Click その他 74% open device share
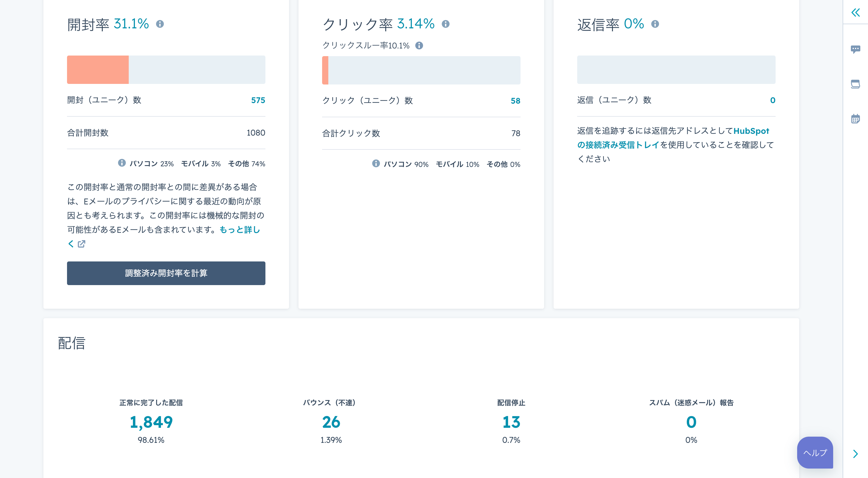Image resolution: width=868 pixels, height=478 pixels. coord(247,164)
